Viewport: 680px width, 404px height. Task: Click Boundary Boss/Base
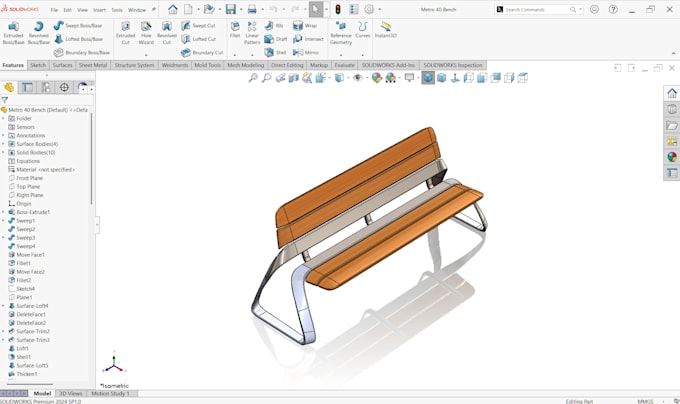(82, 52)
